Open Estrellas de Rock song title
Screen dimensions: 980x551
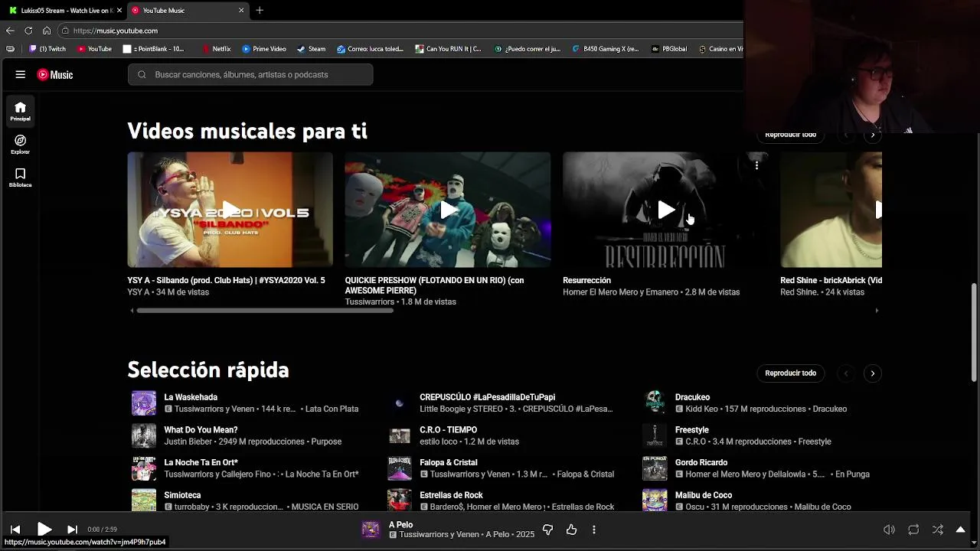coord(451,495)
